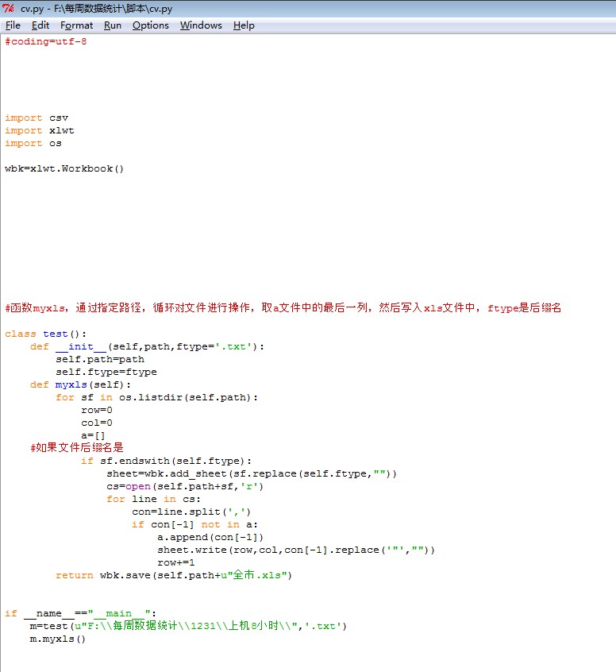Click the 'for sf in os.listdir' line
The height and width of the screenshot is (672, 616).
[x=157, y=397]
